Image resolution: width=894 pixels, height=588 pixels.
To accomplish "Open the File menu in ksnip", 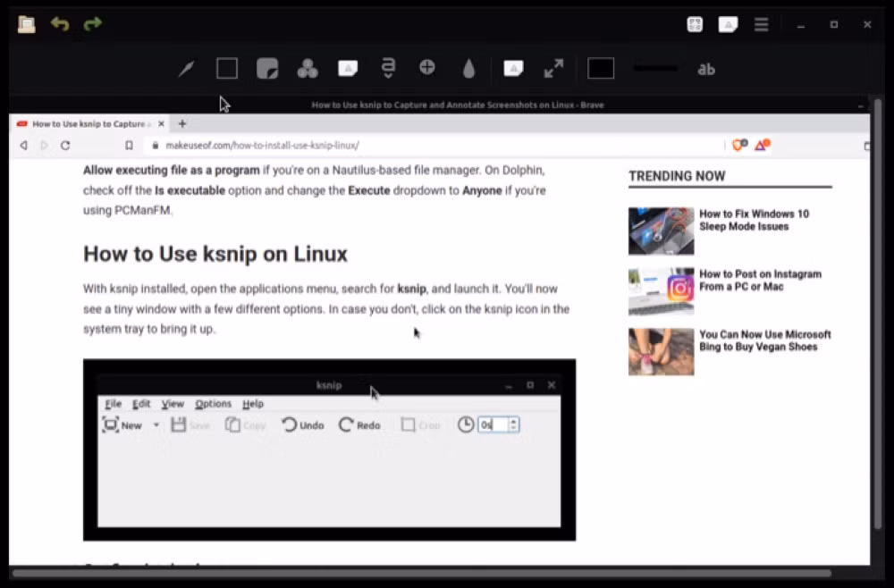I will point(113,403).
